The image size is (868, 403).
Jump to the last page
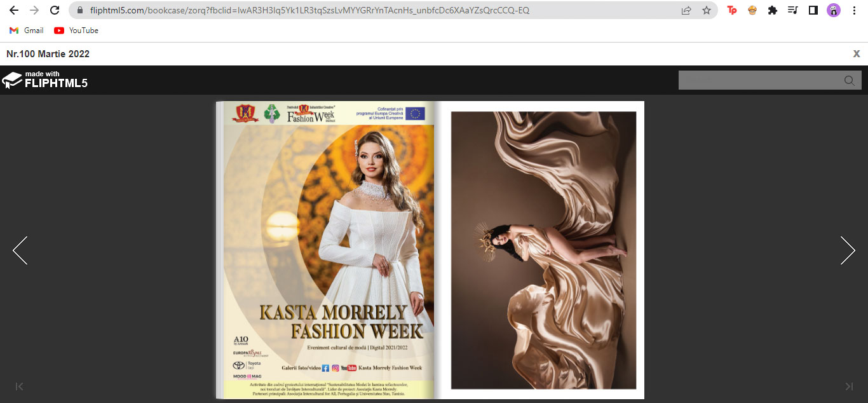(849, 386)
